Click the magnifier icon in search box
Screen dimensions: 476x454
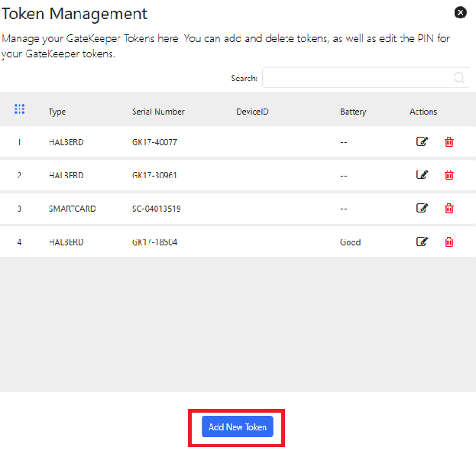click(458, 78)
